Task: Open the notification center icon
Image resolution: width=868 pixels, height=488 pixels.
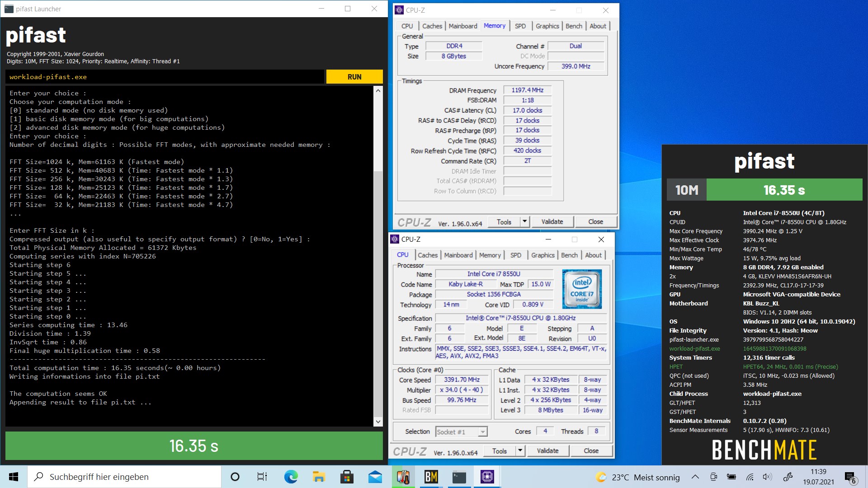Action: tap(850, 477)
